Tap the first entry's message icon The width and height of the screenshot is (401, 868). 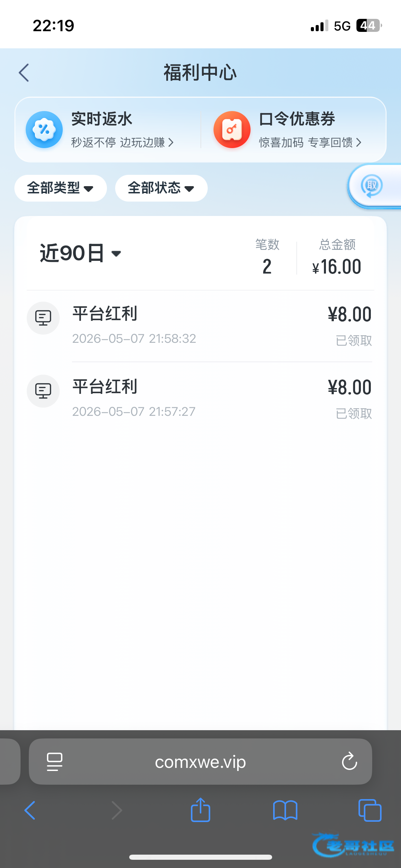(43, 318)
